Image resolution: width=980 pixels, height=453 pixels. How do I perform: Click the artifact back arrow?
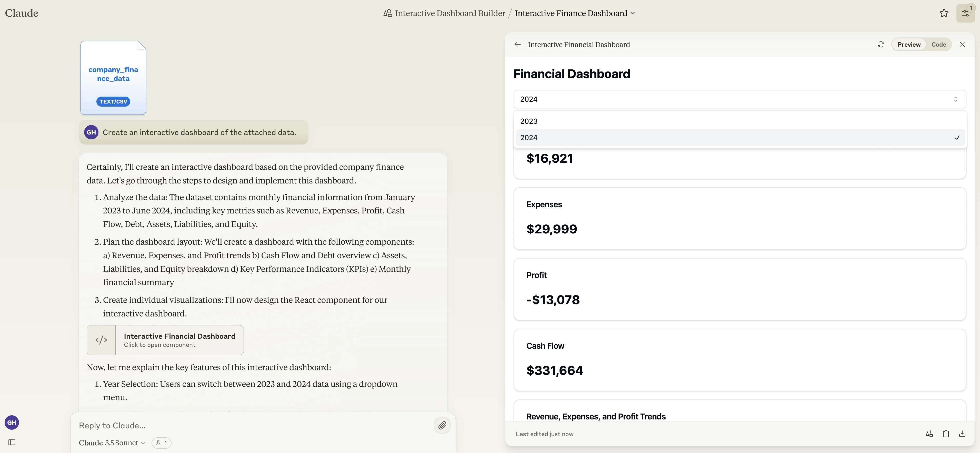(517, 45)
